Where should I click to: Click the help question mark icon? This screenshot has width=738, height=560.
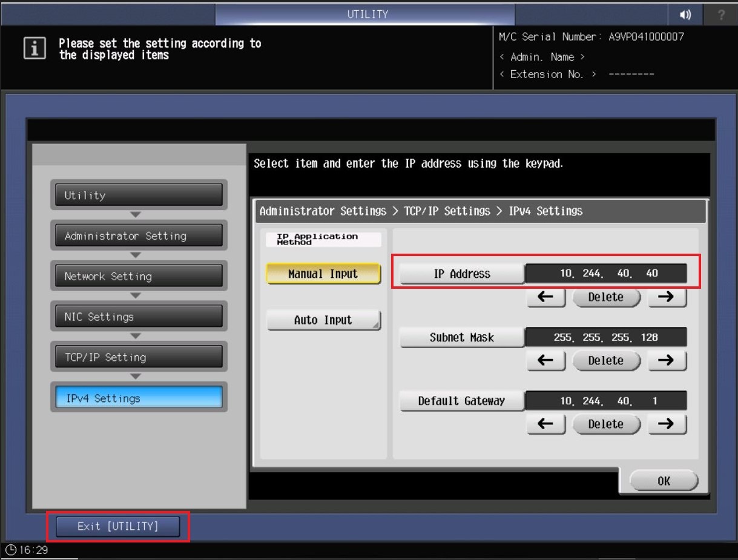tap(720, 15)
